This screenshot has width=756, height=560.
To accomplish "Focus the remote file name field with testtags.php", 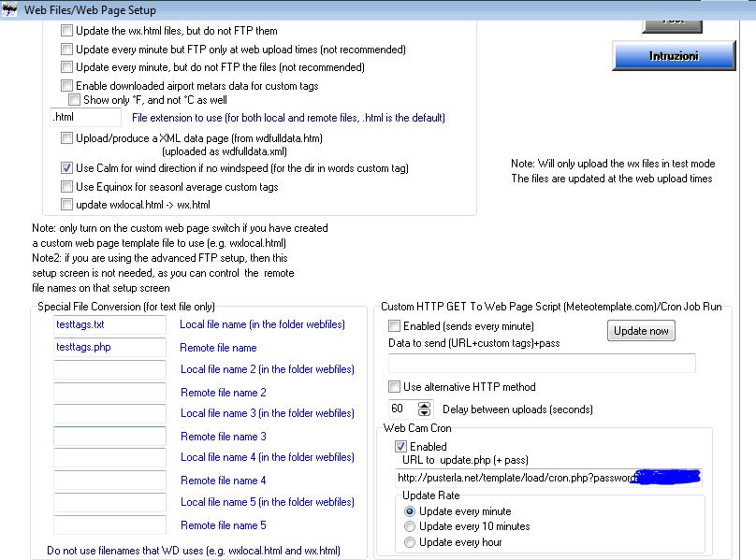I will coord(109,347).
